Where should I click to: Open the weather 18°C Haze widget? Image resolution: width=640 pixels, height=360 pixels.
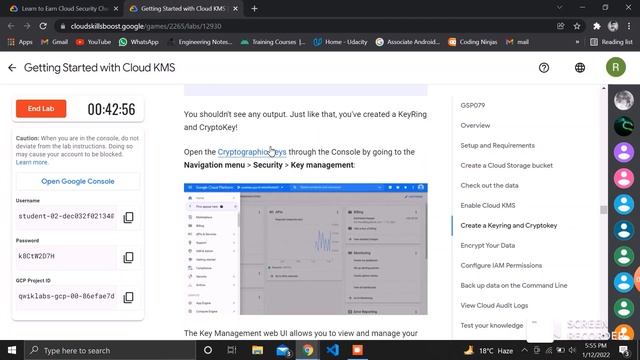click(489, 350)
